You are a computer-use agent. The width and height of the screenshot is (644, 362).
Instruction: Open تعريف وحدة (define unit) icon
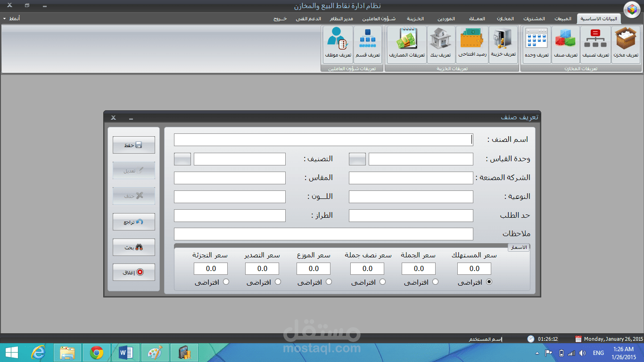[537, 44]
